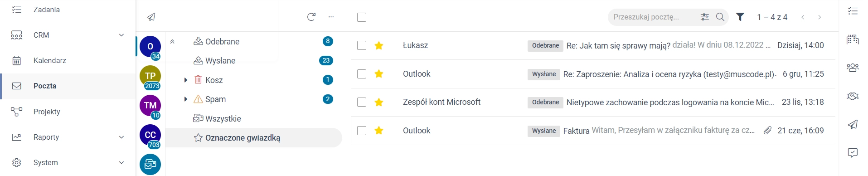The width and height of the screenshot is (868, 176).
Task: Tick the select-all messages checkbox
Action: point(362,17)
